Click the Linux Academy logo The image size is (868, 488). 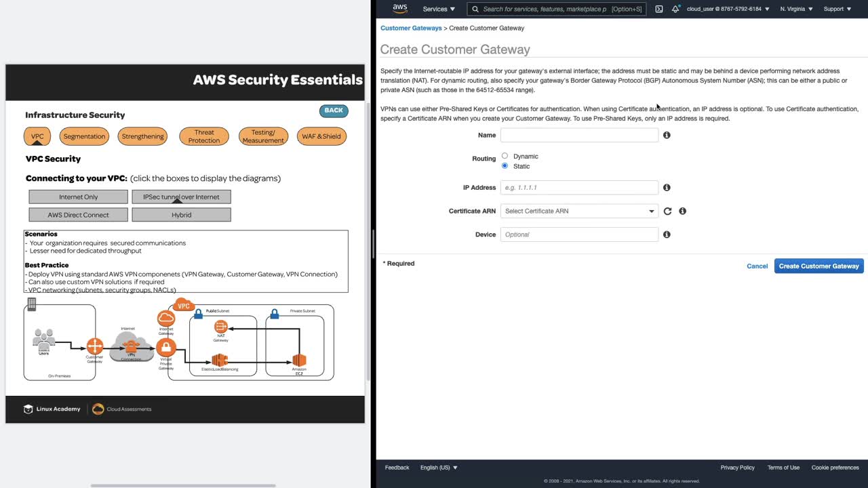(52, 409)
